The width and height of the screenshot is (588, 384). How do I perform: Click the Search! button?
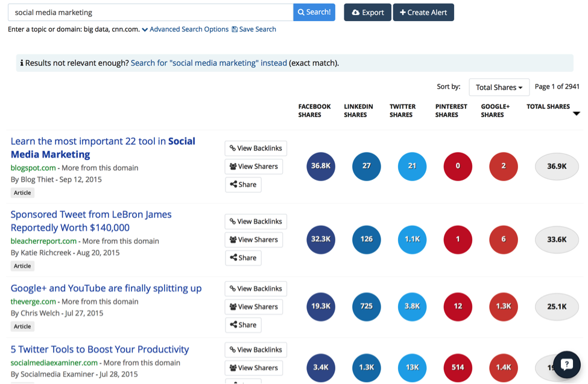pyautogui.click(x=314, y=12)
